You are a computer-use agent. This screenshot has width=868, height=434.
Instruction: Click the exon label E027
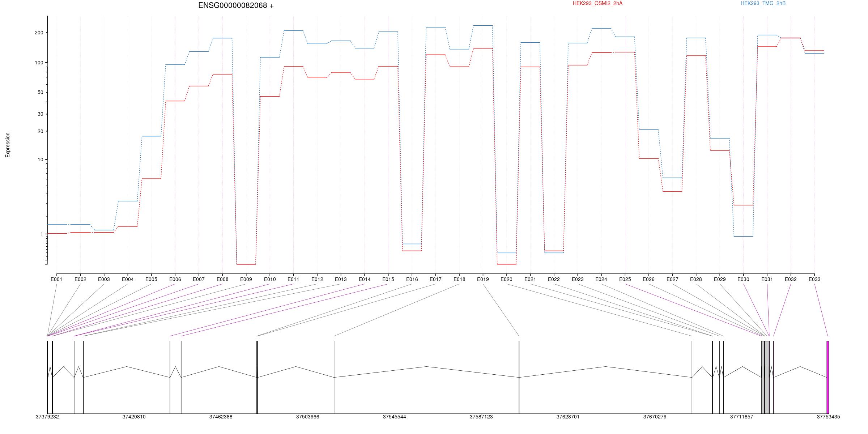(672, 279)
